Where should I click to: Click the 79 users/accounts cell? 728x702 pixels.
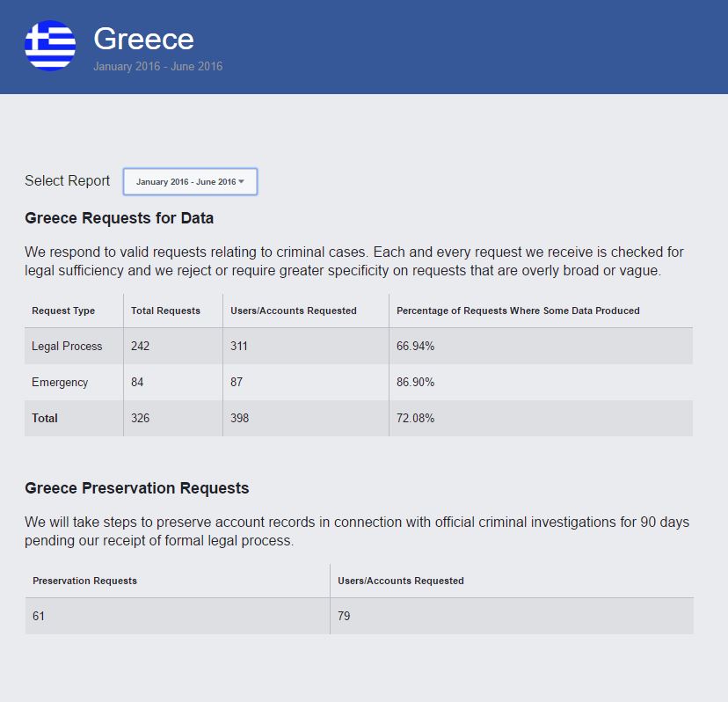coord(344,617)
